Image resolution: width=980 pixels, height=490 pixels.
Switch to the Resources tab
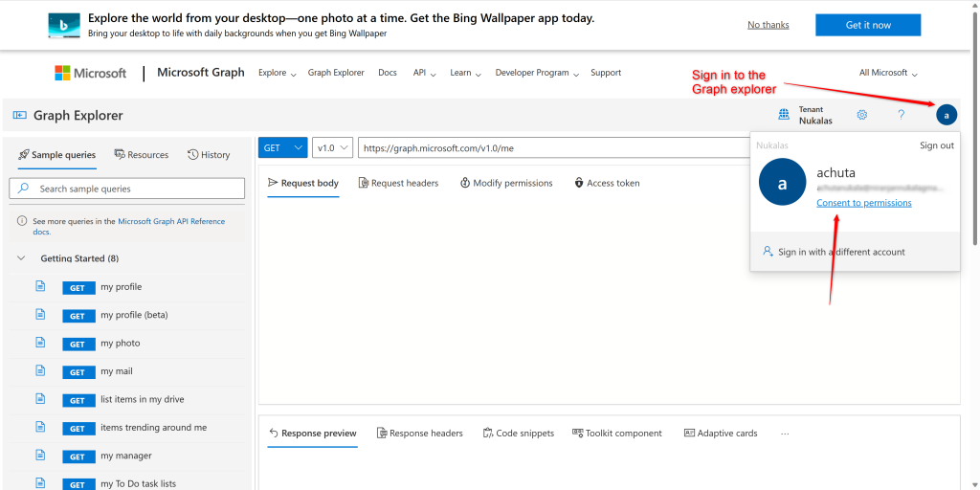pyautogui.click(x=142, y=155)
